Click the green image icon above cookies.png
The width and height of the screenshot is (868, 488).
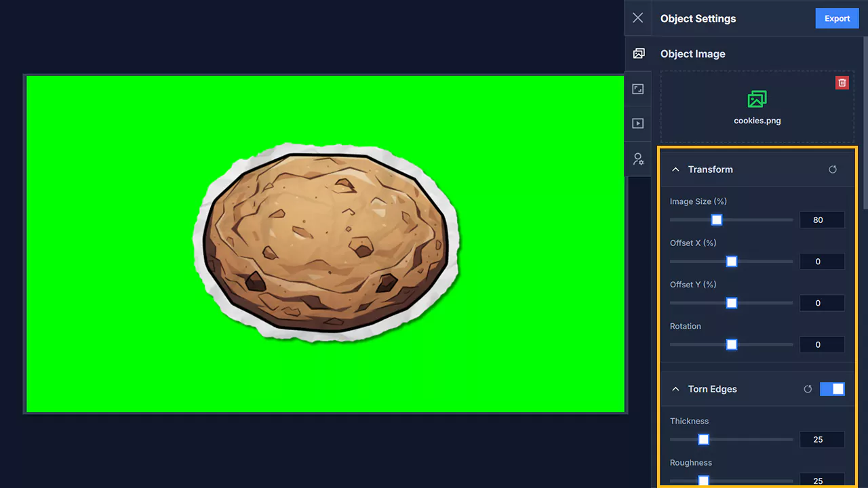[x=757, y=99]
